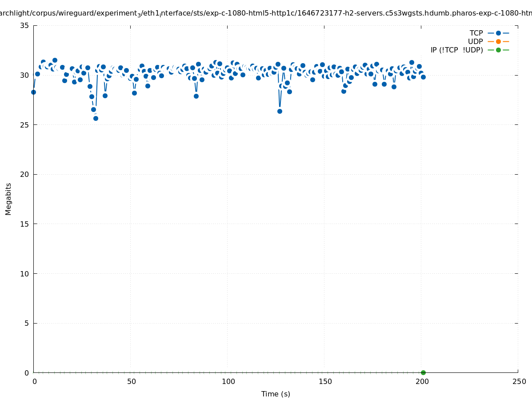
Task: Click the 150 tick label on the time axis
Action: [325, 382]
